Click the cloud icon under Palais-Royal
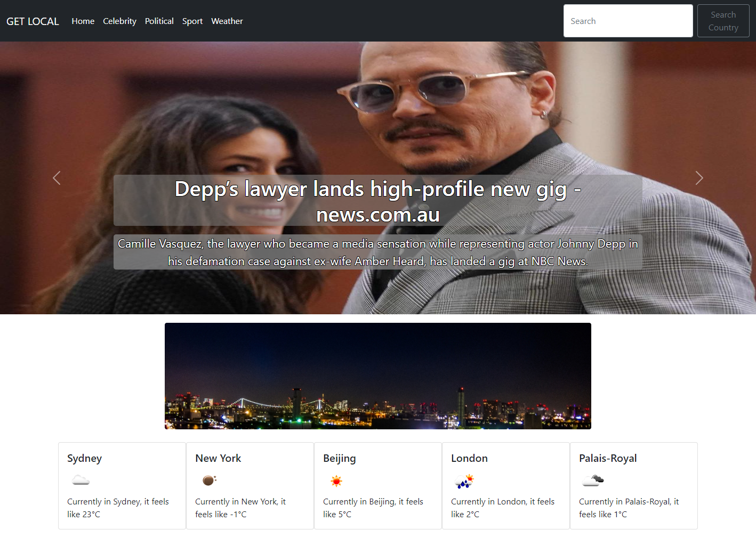 [x=593, y=480]
